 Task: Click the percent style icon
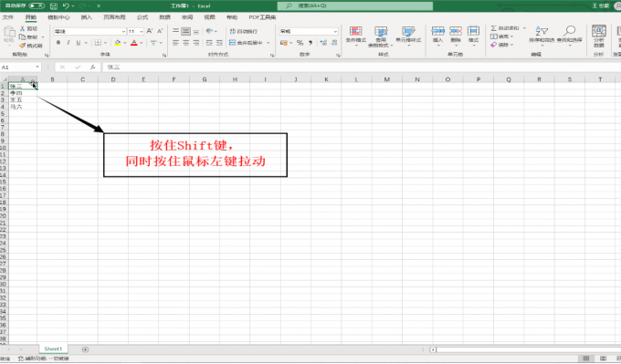(300, 43)
